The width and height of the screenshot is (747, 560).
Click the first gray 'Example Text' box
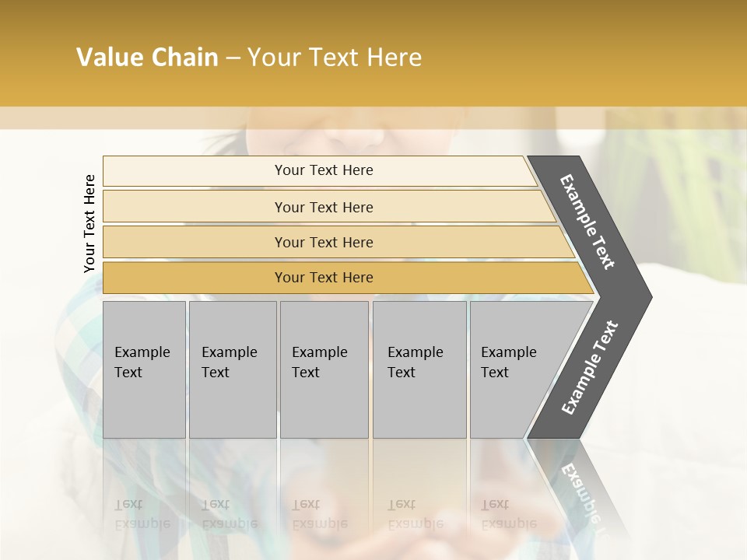point(144,369)
